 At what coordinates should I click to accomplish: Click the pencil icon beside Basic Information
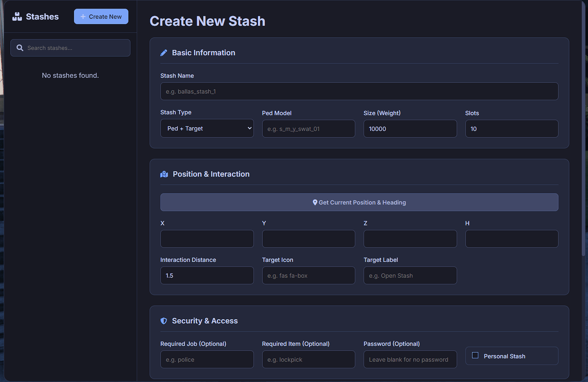pyautogui.click(x=164, y=52)
